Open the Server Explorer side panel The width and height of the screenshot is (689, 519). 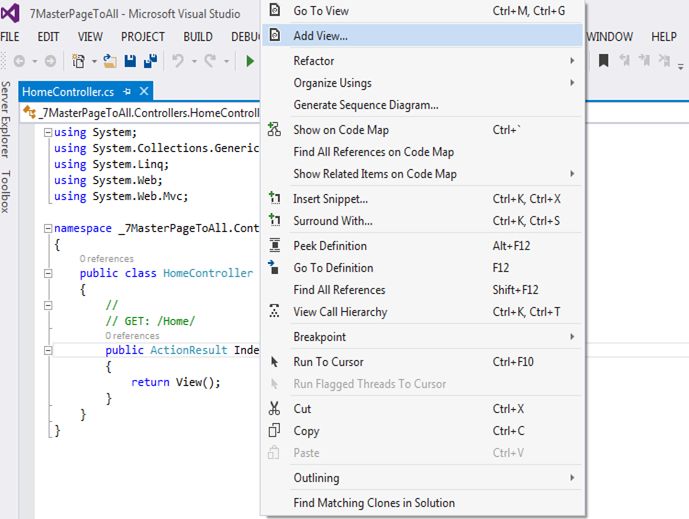pos(6,122)
